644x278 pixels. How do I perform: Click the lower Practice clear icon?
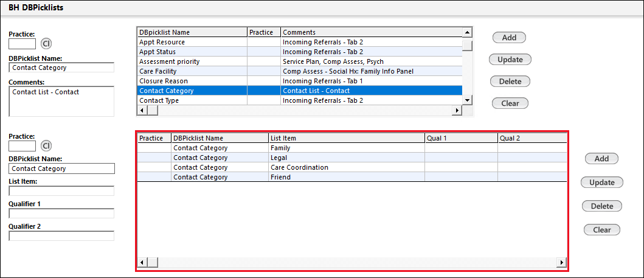(x=46, y=146)
